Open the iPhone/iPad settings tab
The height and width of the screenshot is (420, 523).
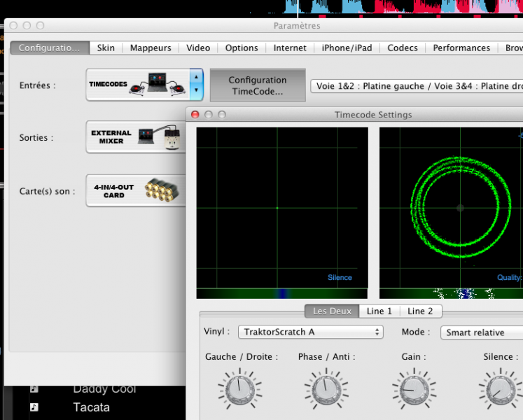347,48
